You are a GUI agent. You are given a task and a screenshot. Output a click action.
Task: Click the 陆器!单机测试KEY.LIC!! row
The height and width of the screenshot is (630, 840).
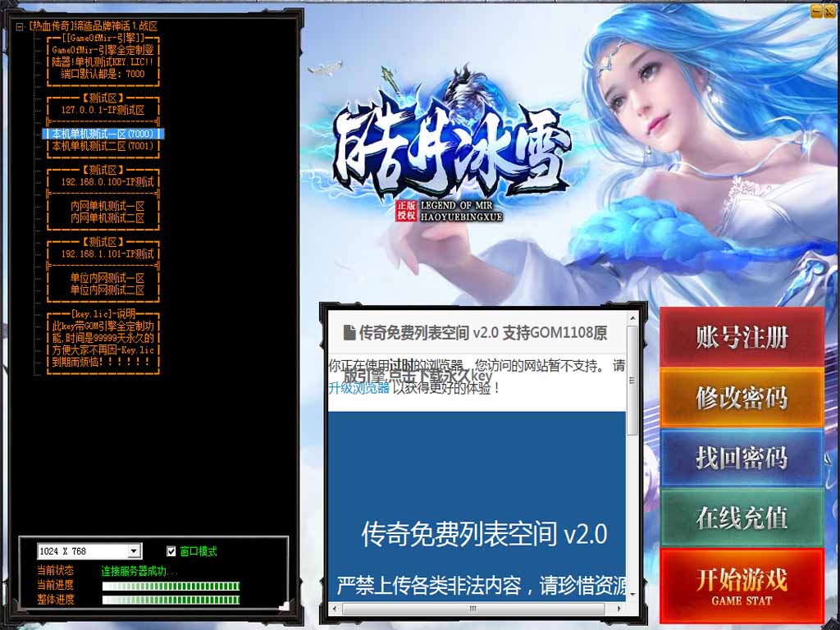(x=103, y=62)
